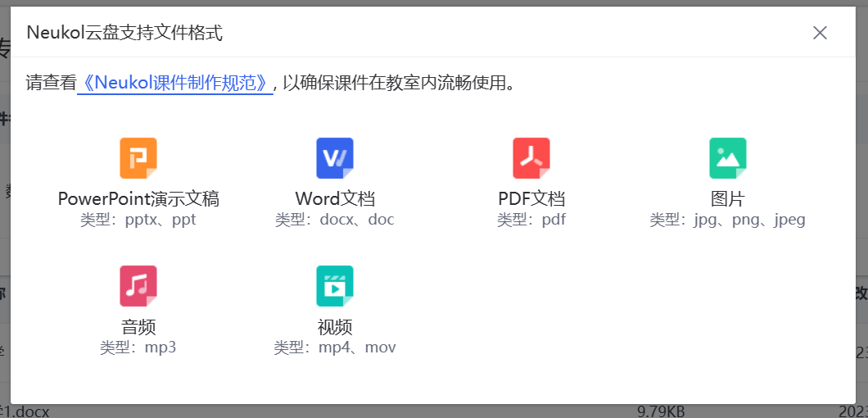The height and width of the screenshot is (418, 868).
Task: Click the '类型：docx、doc' text
Action: pos(335,220)
